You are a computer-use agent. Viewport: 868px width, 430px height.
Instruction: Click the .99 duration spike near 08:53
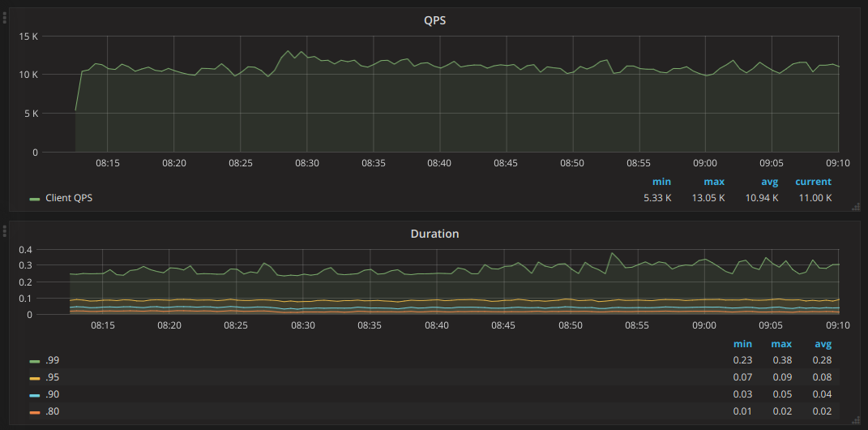point(612,253)
